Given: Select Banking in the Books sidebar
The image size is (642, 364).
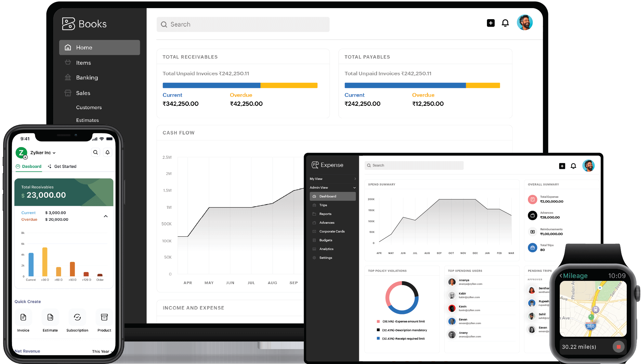Looking at the screenshot, I should 86,77.
